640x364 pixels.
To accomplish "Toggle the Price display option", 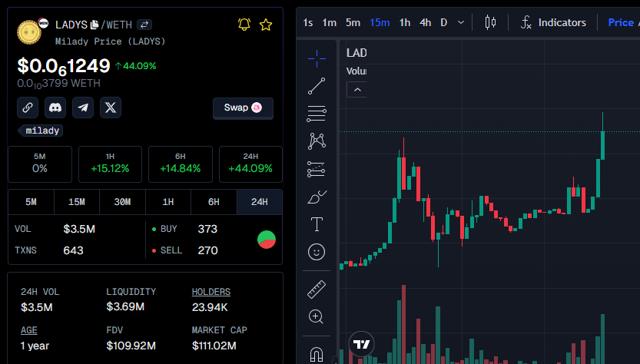I will 621,22.
